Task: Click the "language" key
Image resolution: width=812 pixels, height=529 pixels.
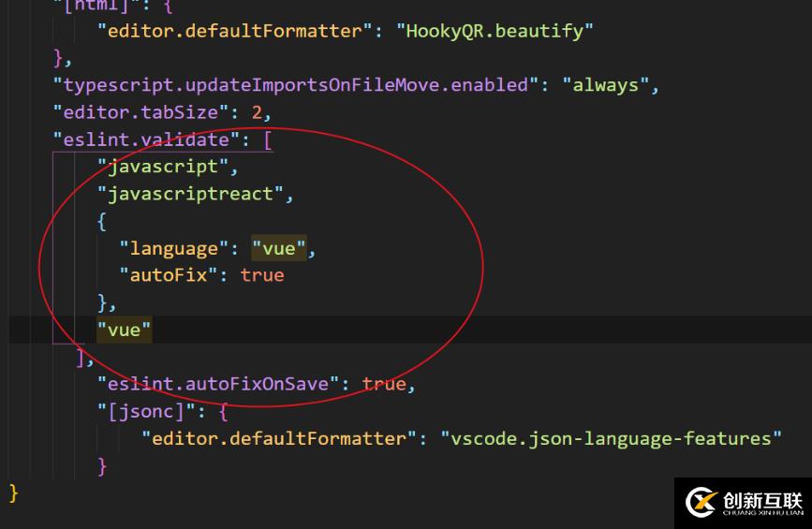Action: 173,248
